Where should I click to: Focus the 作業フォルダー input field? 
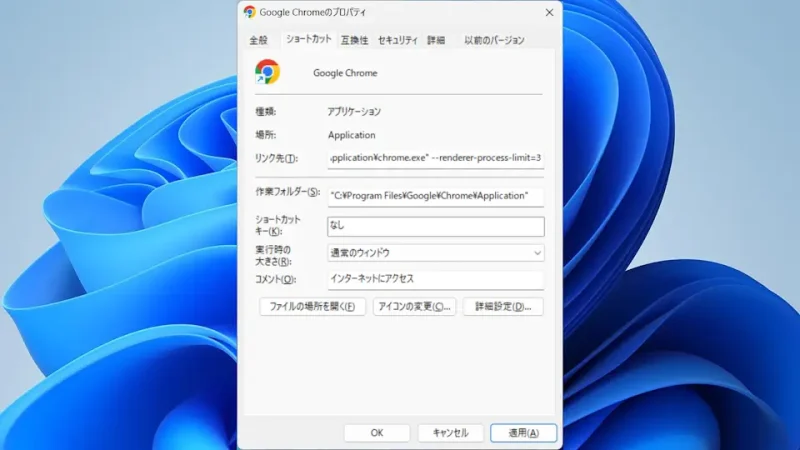(436, 196)
